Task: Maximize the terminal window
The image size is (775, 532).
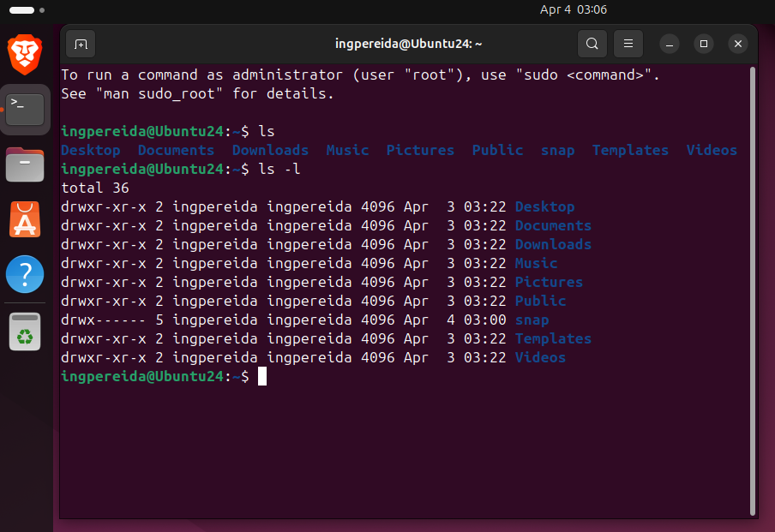Action: [704, 44]
